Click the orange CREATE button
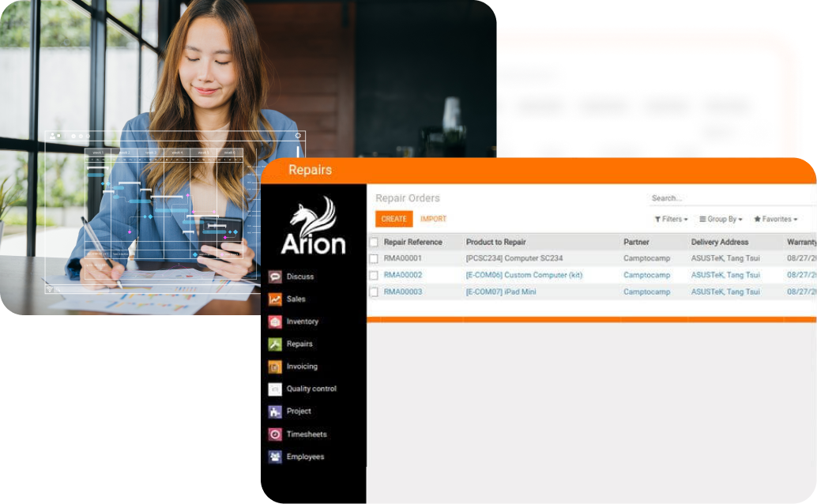817x504 pixels. pos(394,219)
